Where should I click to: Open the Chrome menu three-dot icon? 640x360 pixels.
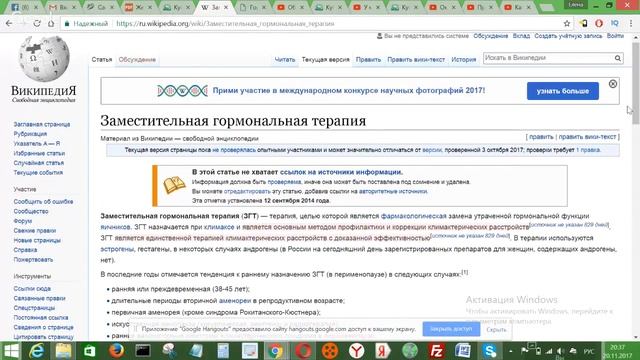click(x=631, y=24)
